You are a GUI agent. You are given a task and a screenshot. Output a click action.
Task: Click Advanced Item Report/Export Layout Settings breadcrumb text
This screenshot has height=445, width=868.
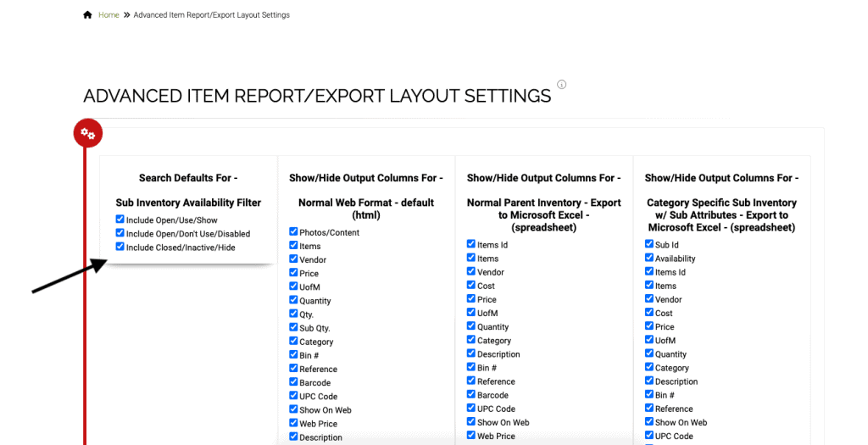tap(211, 15)
